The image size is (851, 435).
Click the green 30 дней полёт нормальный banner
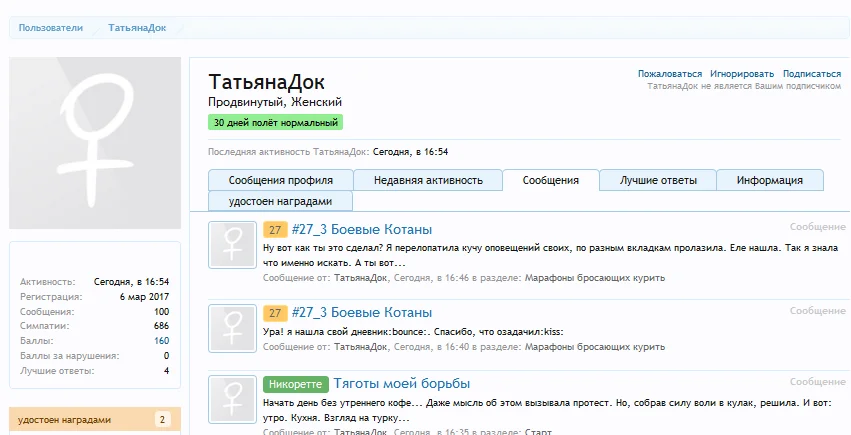click(x=275, y=122)
